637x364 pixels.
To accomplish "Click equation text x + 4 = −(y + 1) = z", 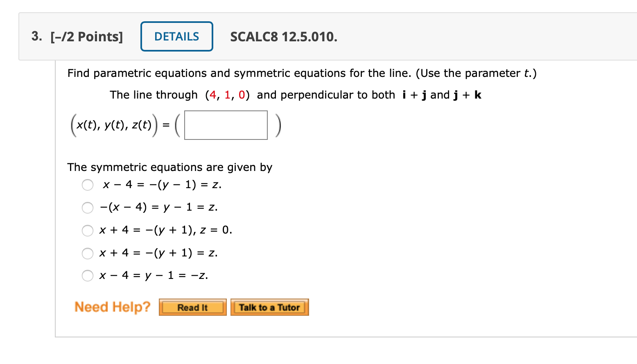I will 158,253.
